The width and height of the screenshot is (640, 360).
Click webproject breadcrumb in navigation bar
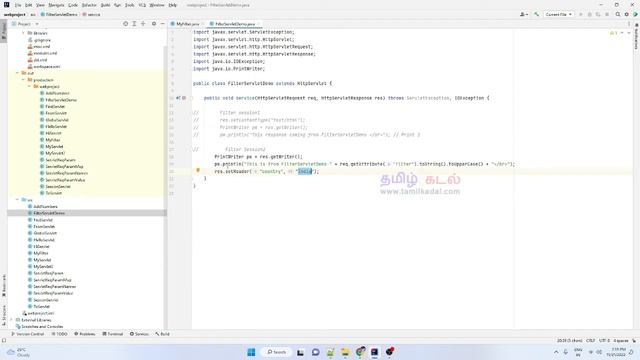15,14
